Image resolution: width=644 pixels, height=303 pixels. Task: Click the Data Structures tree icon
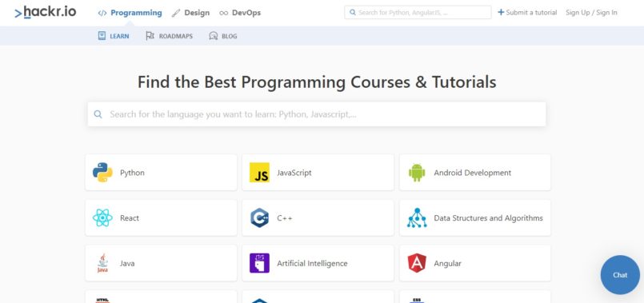(417, 217)
